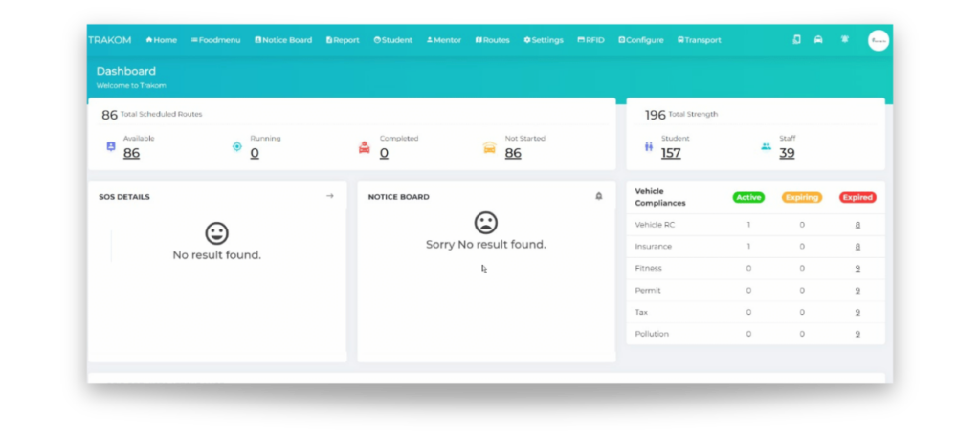The image size is (980, 437).
Task: Open Notice Board from the navbar
Action: [283, 40]
